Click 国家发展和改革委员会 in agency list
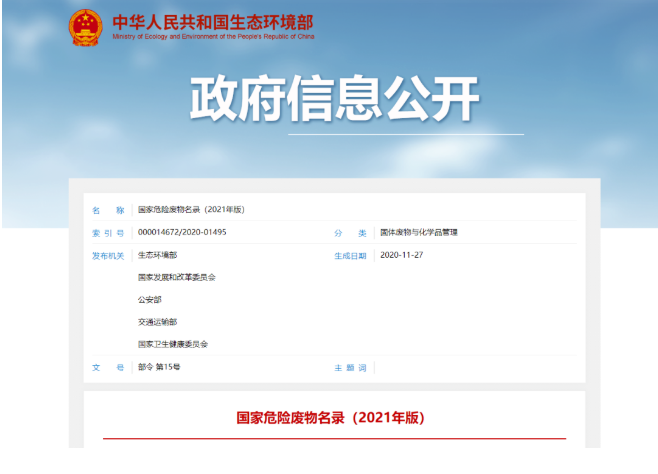This screenshot has height=474, width=658. (x=176, y=277)
